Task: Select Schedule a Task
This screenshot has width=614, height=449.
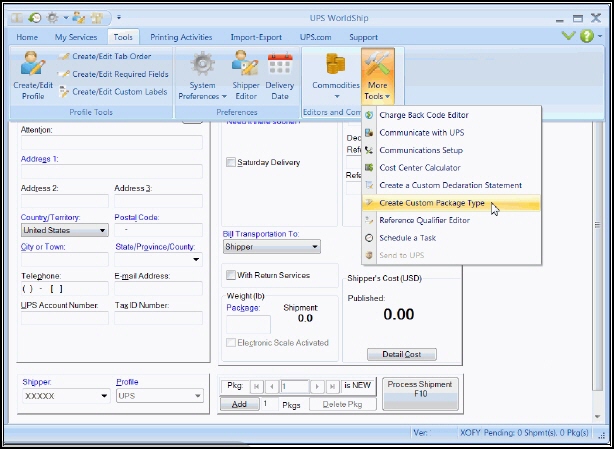Action: tap(451, 238)
